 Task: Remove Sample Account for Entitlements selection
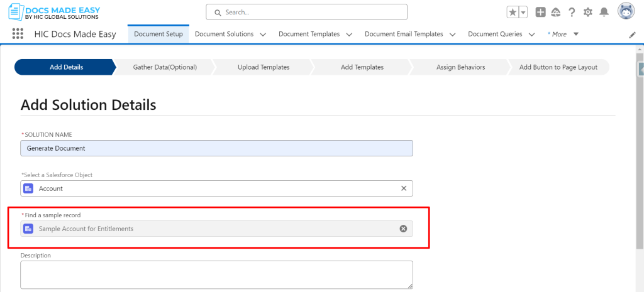click(403, 229)
